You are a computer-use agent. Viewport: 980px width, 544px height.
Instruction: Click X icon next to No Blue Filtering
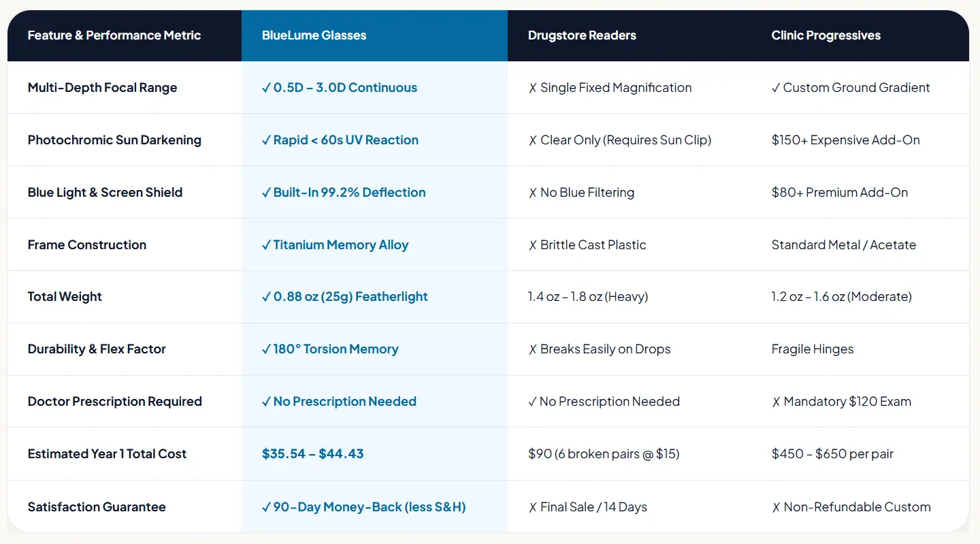(533, 193)
